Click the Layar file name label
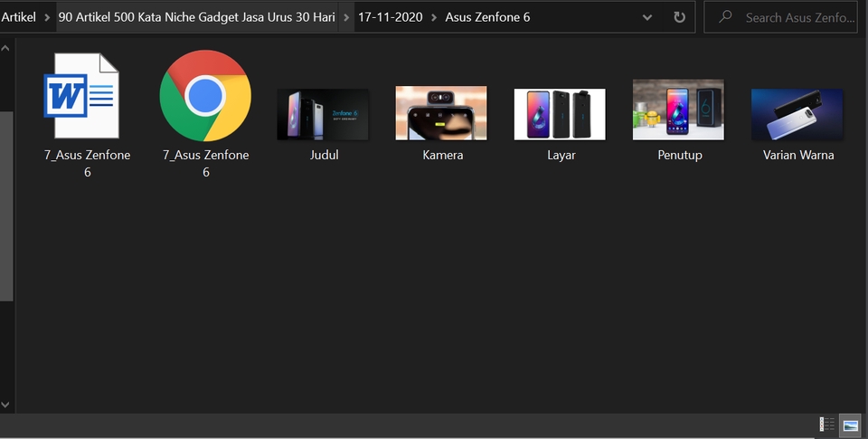The image size is (868, 439). click(x=561, y=155)
